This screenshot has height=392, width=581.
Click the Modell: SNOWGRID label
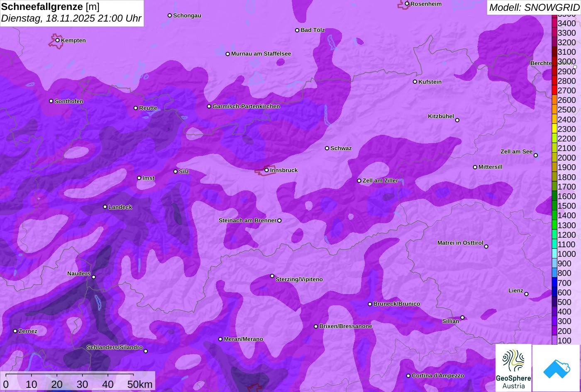pos(535,7)
